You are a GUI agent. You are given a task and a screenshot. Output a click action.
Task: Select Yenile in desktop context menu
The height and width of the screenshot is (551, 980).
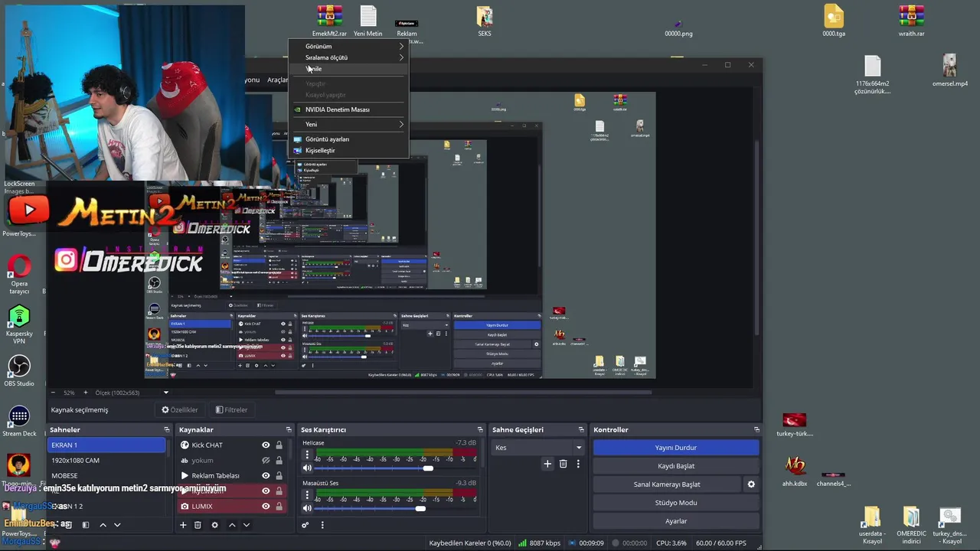tap(348, 69)
